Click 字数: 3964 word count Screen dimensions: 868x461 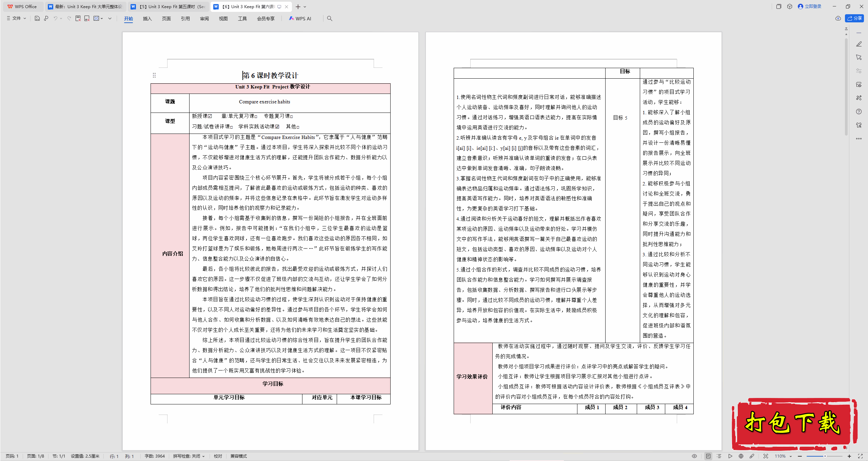[x=155, y=456]
